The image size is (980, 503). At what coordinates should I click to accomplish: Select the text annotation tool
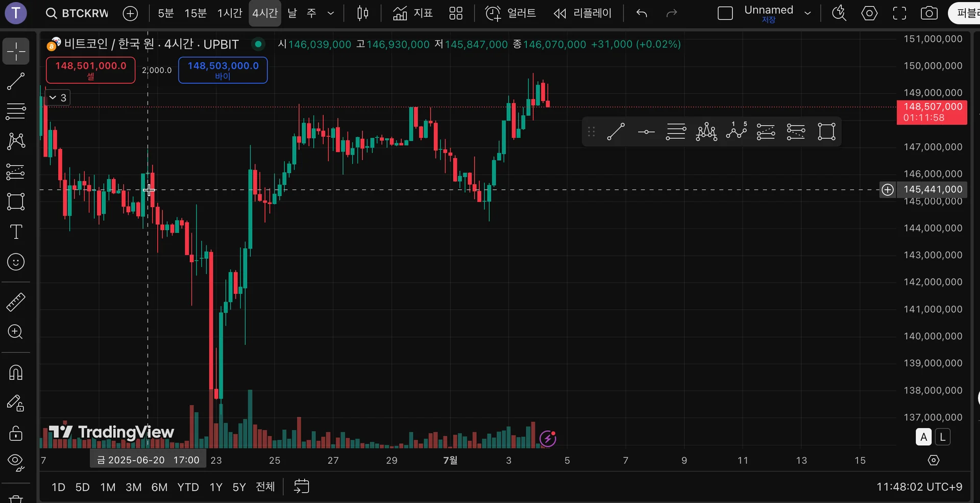16,232
